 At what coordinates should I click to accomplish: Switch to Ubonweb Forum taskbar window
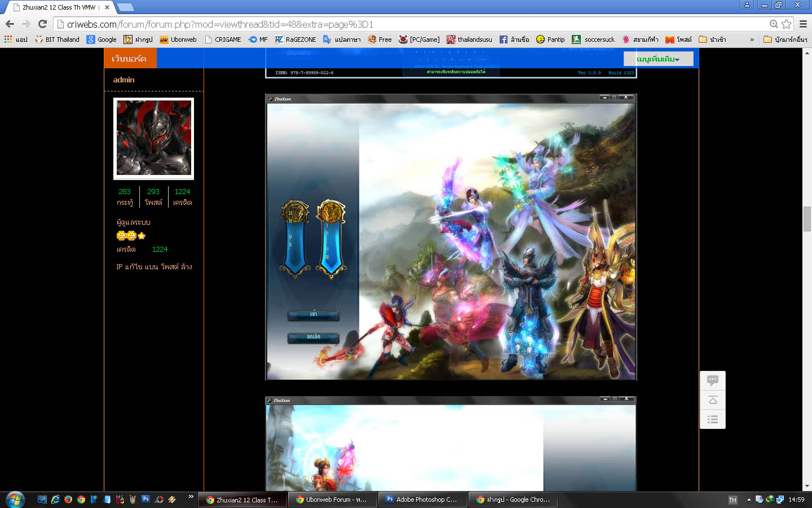click(333, 500)
